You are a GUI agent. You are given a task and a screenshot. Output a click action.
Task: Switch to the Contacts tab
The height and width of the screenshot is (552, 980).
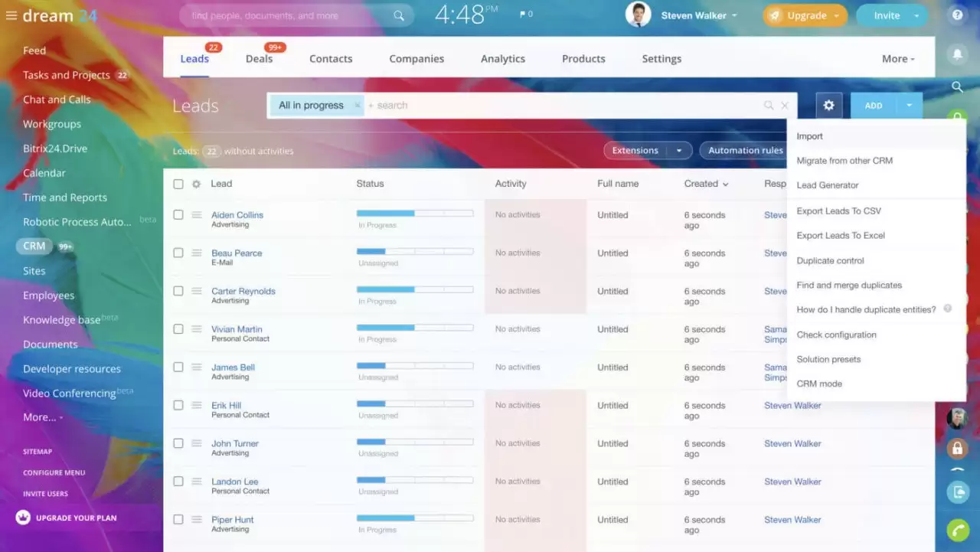tap(331, 58)
